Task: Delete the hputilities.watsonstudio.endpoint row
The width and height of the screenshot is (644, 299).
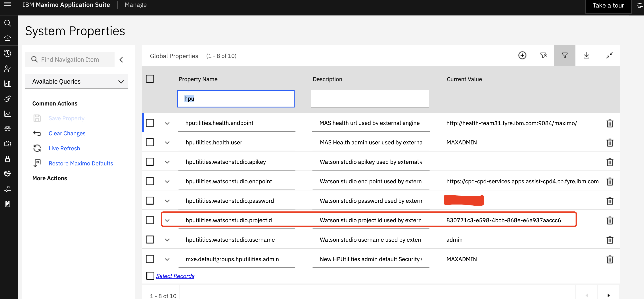Action: point(610,182)
